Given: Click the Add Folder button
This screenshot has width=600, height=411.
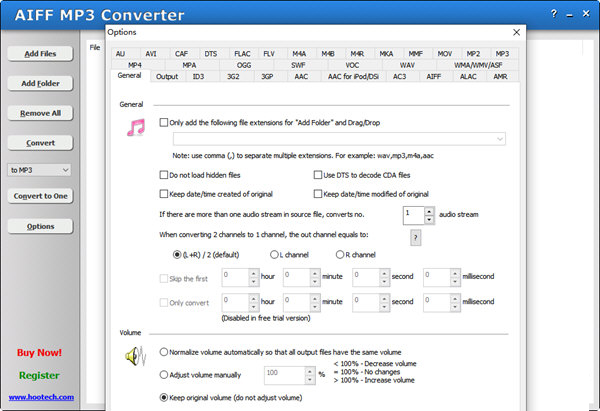Looking at the screenshot, I should tap(40, 83).
